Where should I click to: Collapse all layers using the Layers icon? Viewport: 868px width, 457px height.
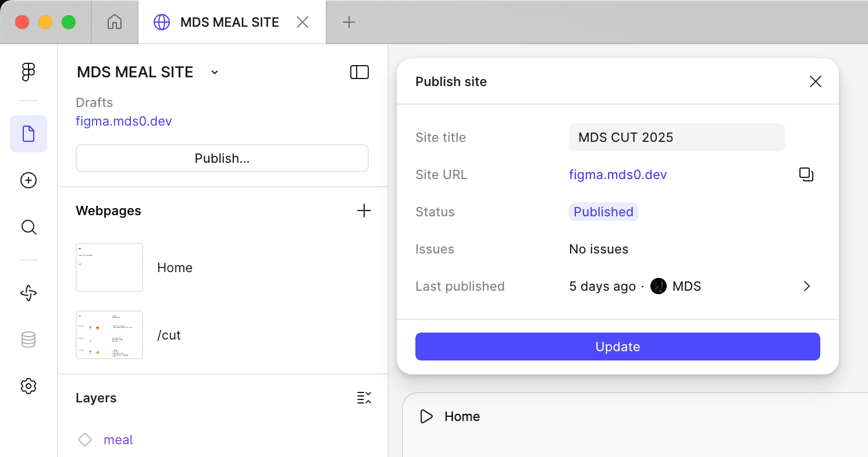pos(364,398)
